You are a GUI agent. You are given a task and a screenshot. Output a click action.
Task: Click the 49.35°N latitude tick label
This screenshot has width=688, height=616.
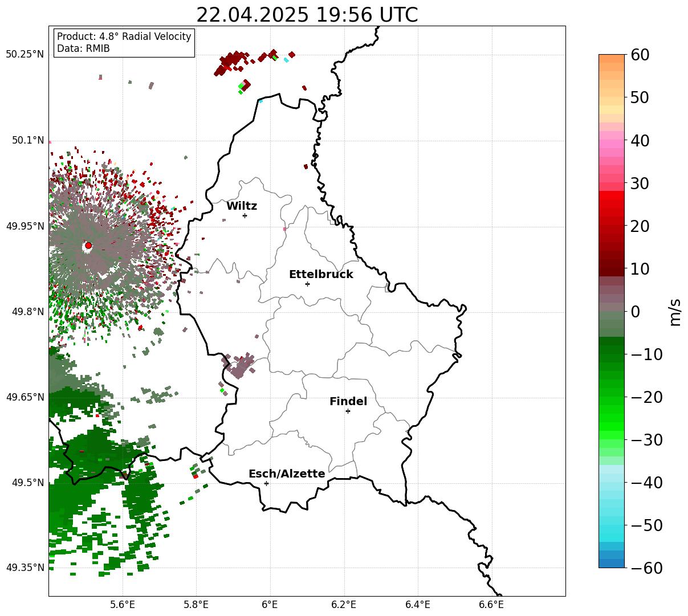25,568
